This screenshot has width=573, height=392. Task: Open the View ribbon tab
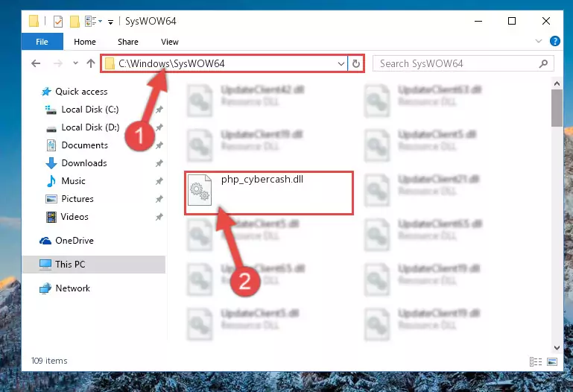coord(170,42)
